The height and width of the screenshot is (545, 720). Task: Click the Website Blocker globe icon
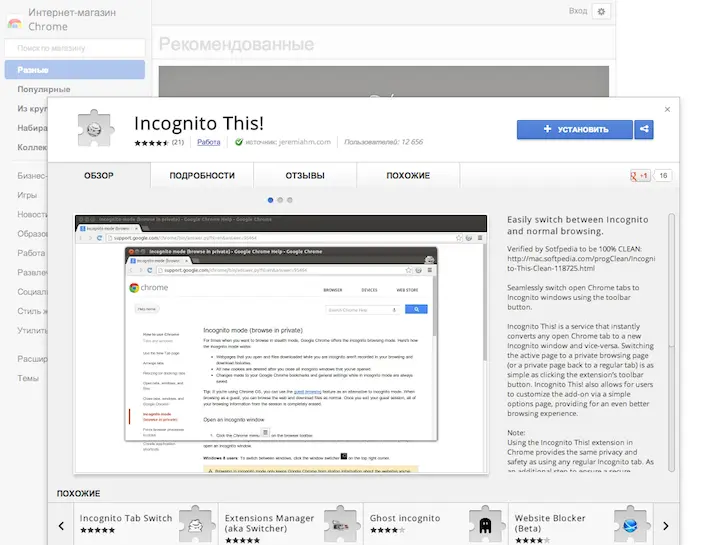tap(630, 524)
